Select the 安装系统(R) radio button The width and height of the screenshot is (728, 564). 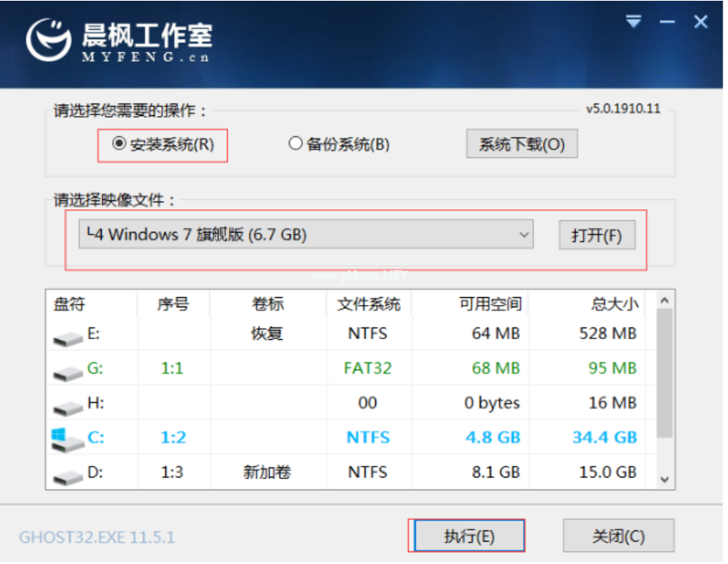point(119,144)
